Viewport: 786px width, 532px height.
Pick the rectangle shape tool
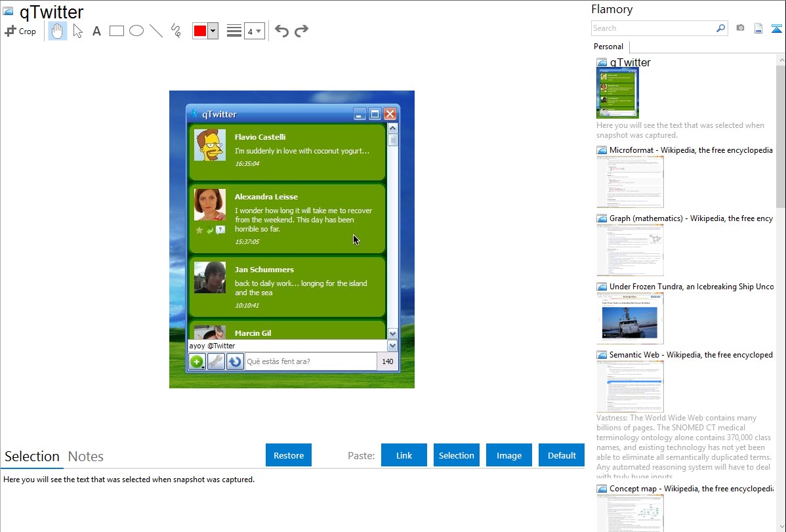pyautogui.click(x=116, y=31)
